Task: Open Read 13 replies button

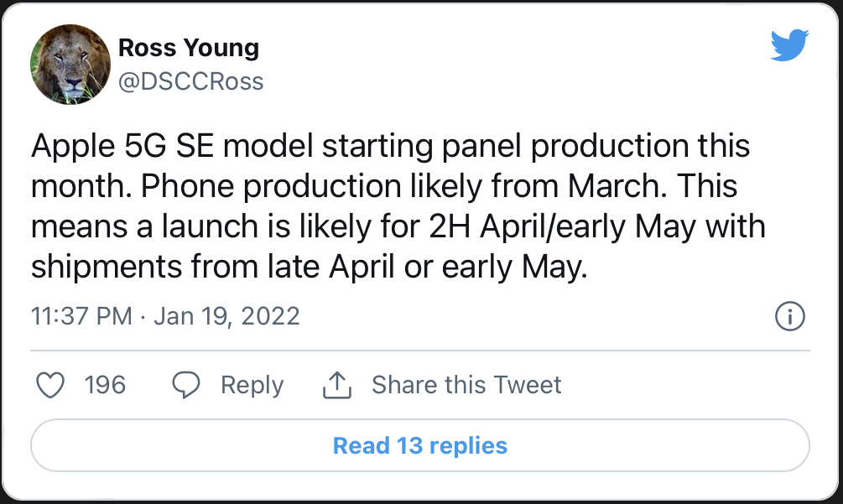Action: point(420,445)
